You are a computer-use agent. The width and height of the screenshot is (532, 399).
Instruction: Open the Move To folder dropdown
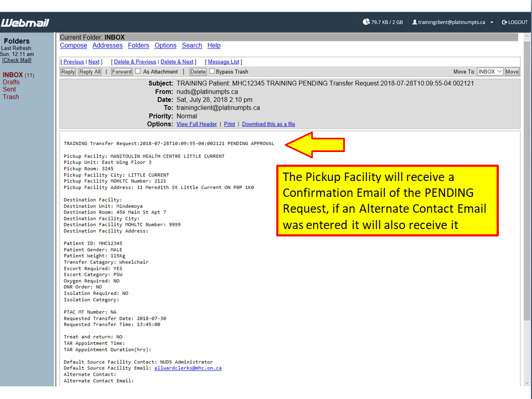pyautogui.click(x=490, y=72)
